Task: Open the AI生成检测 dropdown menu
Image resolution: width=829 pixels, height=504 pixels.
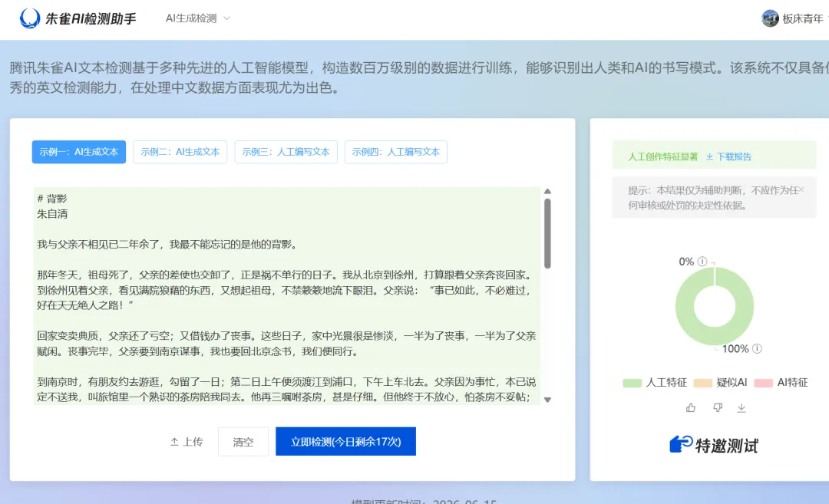Action: [198, 18]
